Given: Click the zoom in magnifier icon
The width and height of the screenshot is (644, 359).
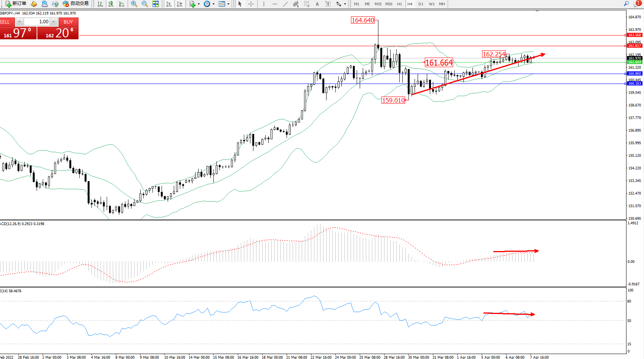Looking at the screenshot, I should coord(134,4).
